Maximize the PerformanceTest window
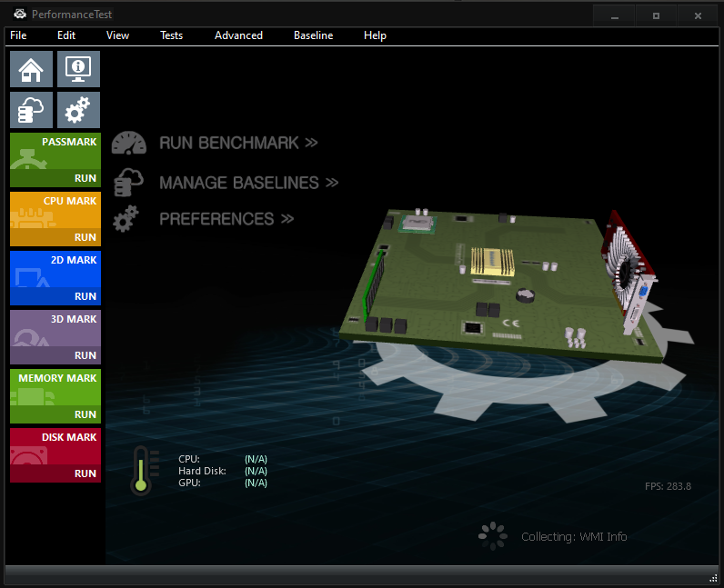This screenshot has height=588, width=724. [656, 15]
